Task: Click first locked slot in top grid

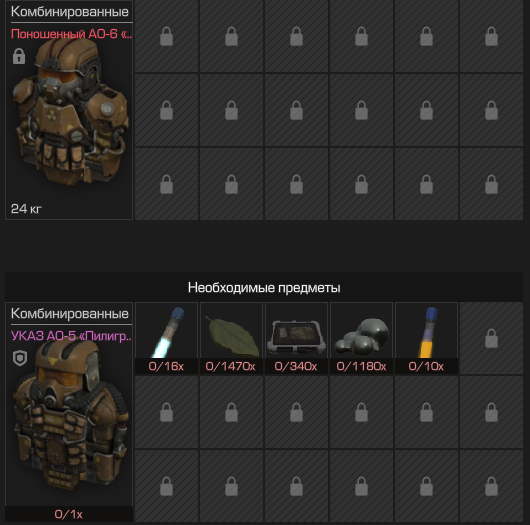Action: (x=166, y=36)
